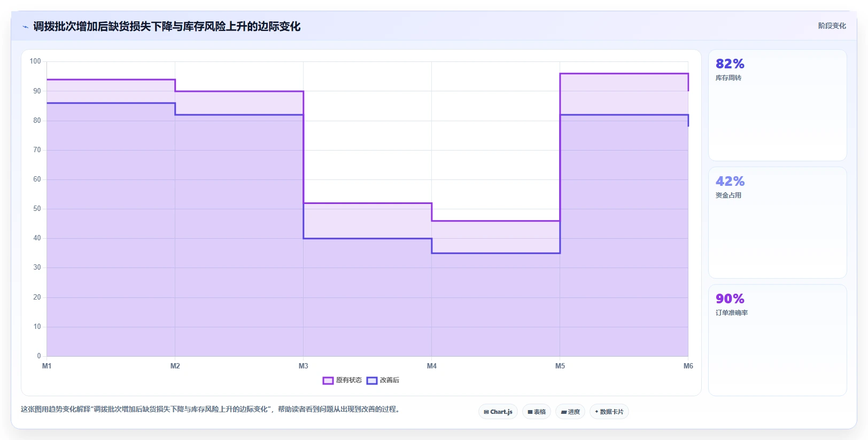The height and width of the screenshot is (440, 868).
Task: Select the 42% 资金占用 card
Action: [778, 223]
